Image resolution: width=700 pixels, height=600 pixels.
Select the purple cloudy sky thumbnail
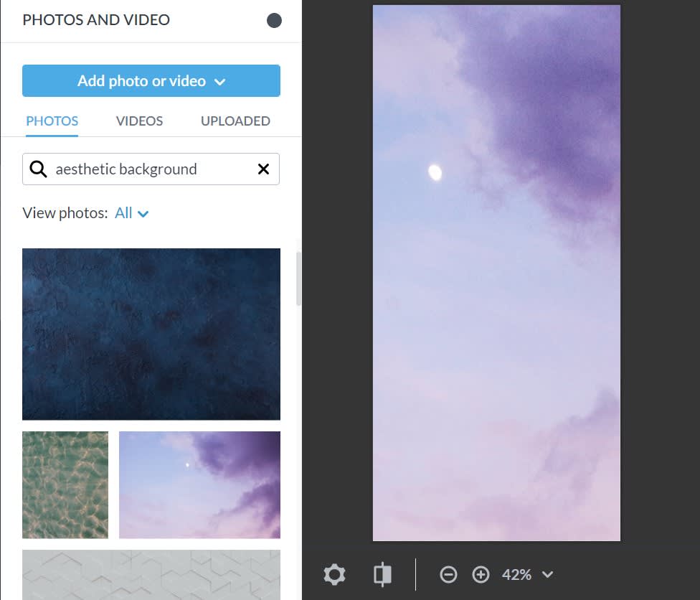click(199, 484)
